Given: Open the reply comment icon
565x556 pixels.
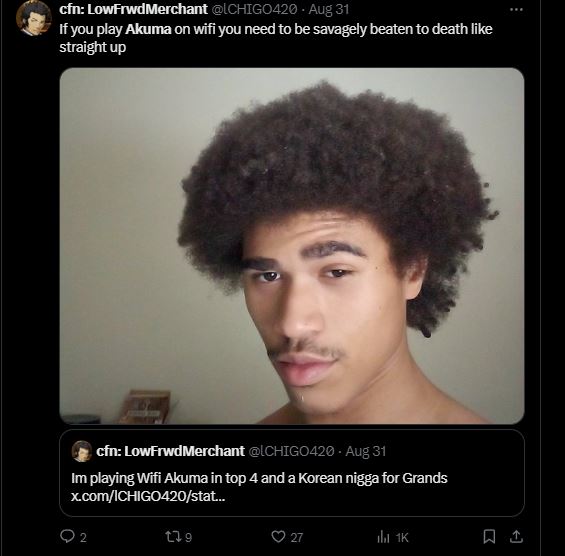Looking at the screenshot, I should coord(67,536).
